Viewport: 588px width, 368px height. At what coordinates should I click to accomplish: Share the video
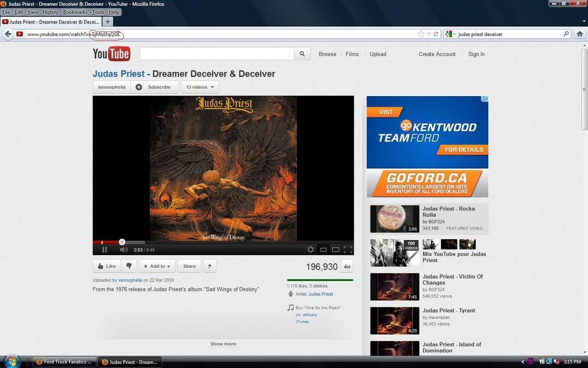189,266
